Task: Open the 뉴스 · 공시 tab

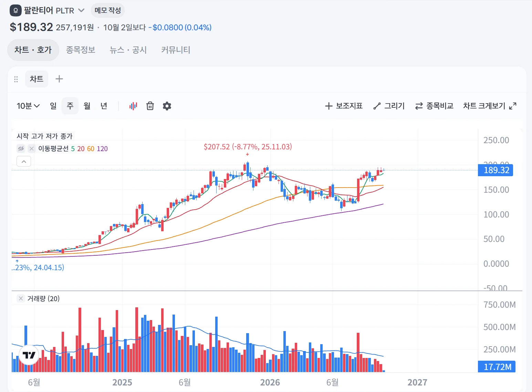Action: coord(128,50)
